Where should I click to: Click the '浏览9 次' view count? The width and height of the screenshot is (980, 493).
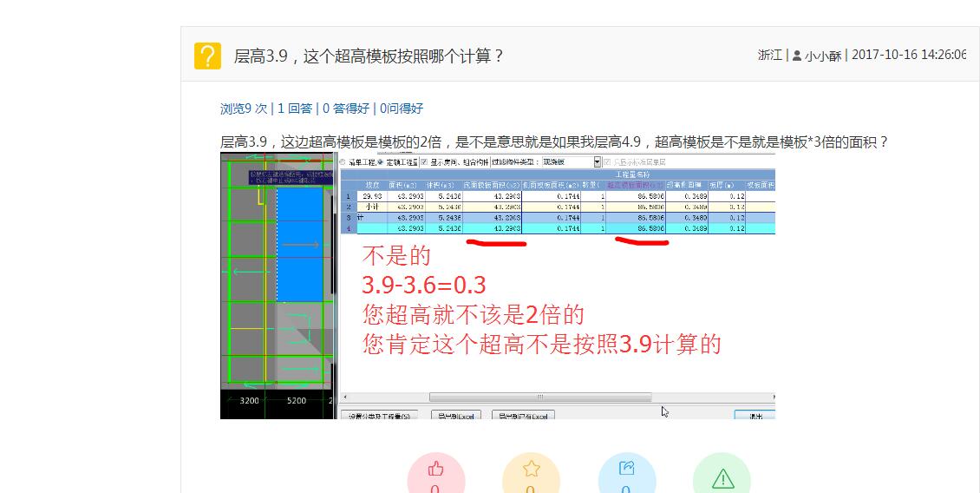coord(244,108)
